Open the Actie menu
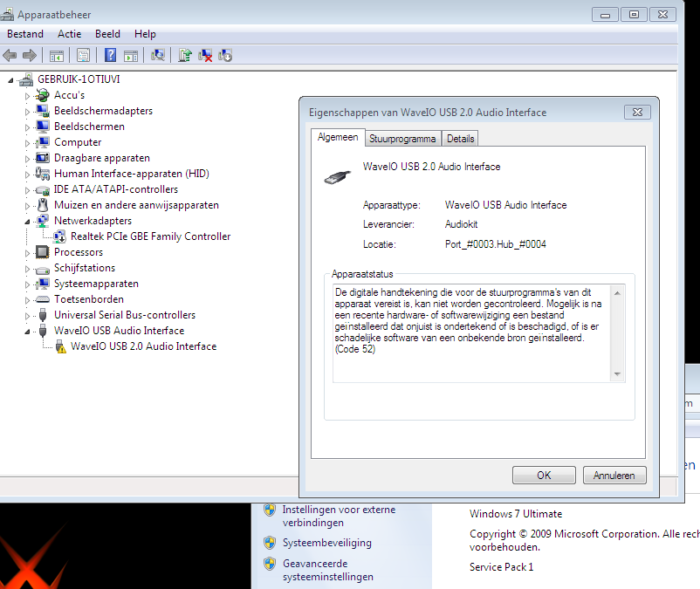 (69, 34)
